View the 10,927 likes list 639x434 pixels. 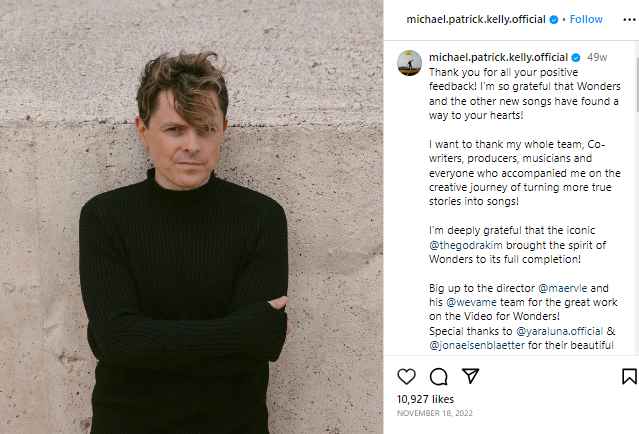426,399
